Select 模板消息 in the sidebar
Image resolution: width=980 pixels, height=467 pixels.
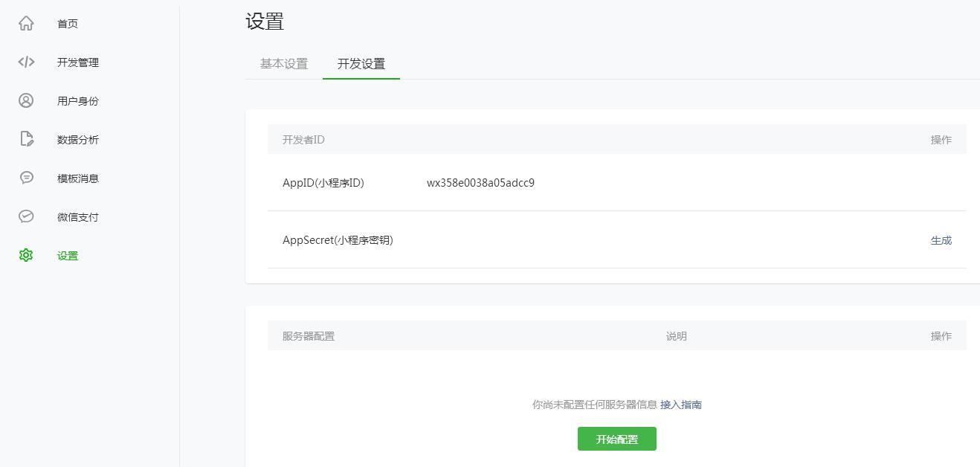pyautogui.click(x=78, y=178)
